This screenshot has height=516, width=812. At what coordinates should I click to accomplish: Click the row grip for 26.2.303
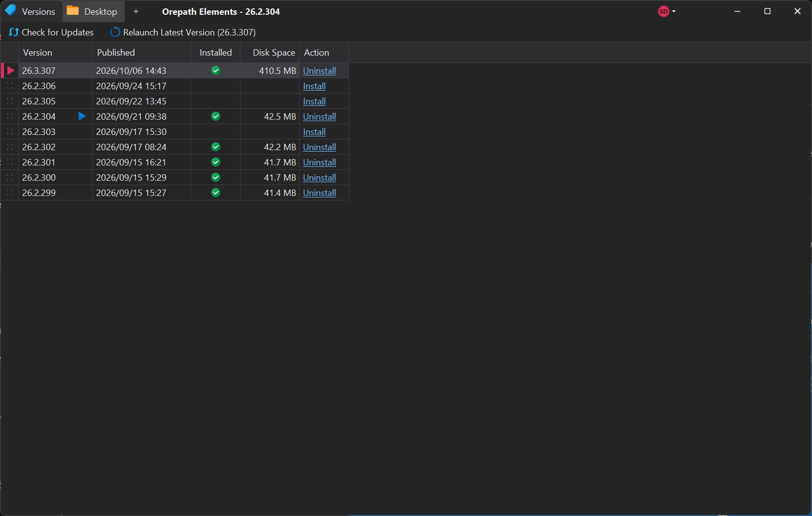tap(10, 131)
